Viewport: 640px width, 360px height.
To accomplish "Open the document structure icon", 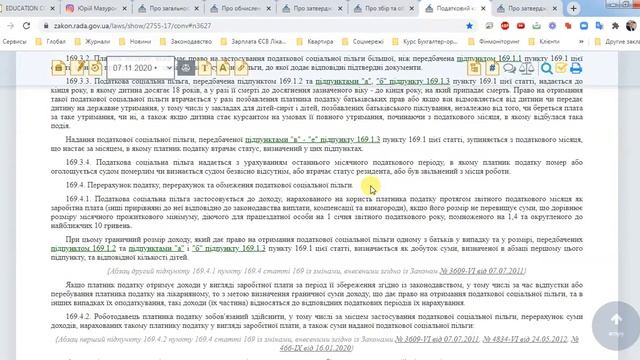I will 474,68.
